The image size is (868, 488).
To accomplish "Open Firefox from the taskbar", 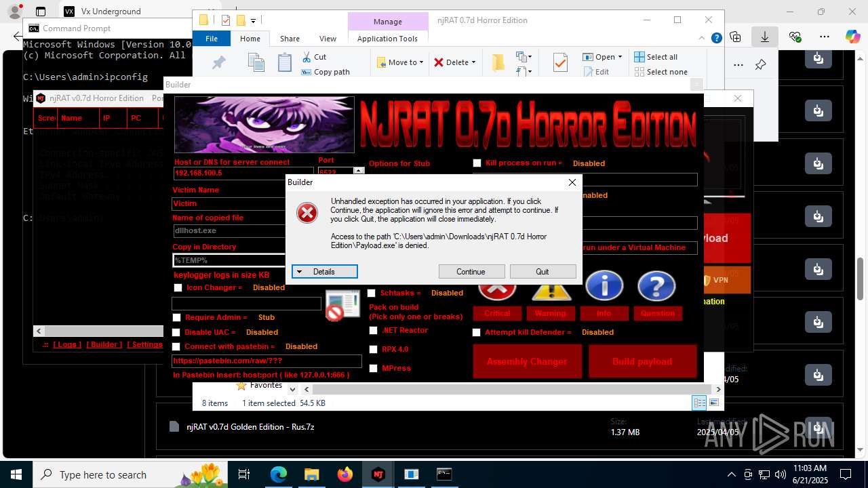I will coord(344,474).
